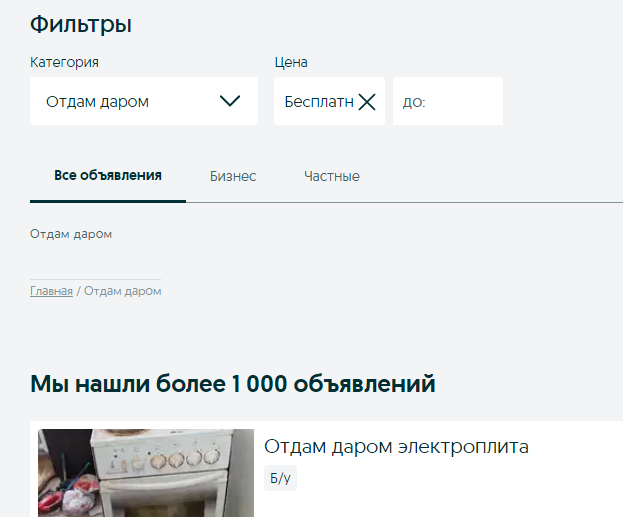Click 'Отдам даром' in the breadcrumb trail

click(123, 291)
